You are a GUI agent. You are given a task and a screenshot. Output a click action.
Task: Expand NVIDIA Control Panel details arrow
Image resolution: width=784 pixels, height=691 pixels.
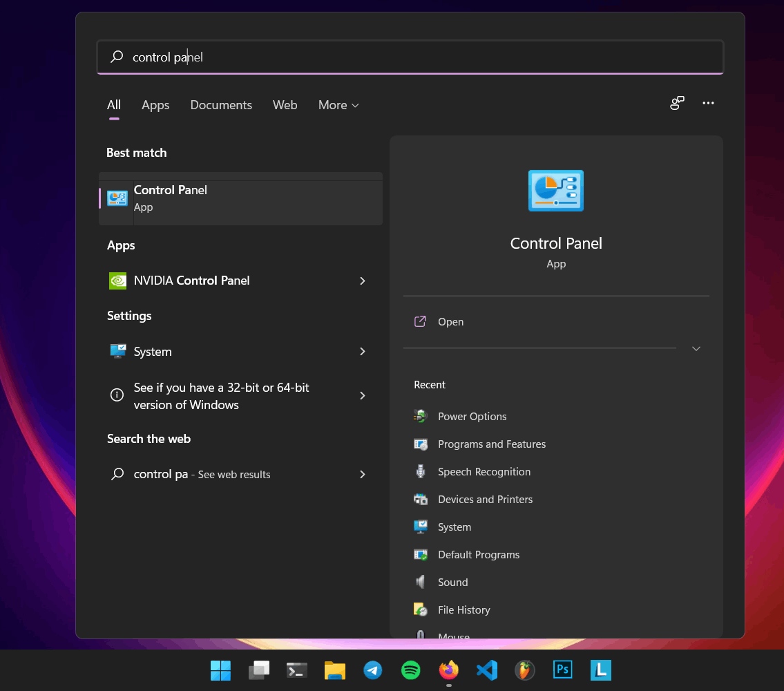click(x=363, y=281)
